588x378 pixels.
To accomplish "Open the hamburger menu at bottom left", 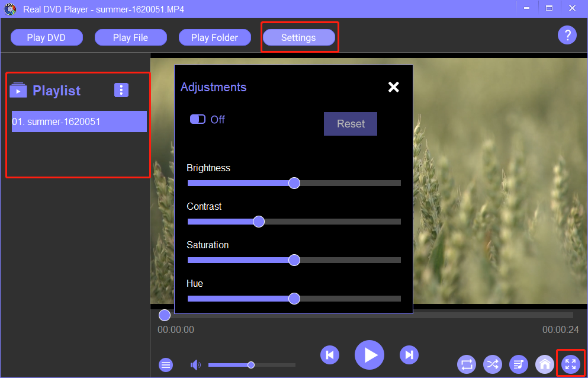I will coord(166,365).
